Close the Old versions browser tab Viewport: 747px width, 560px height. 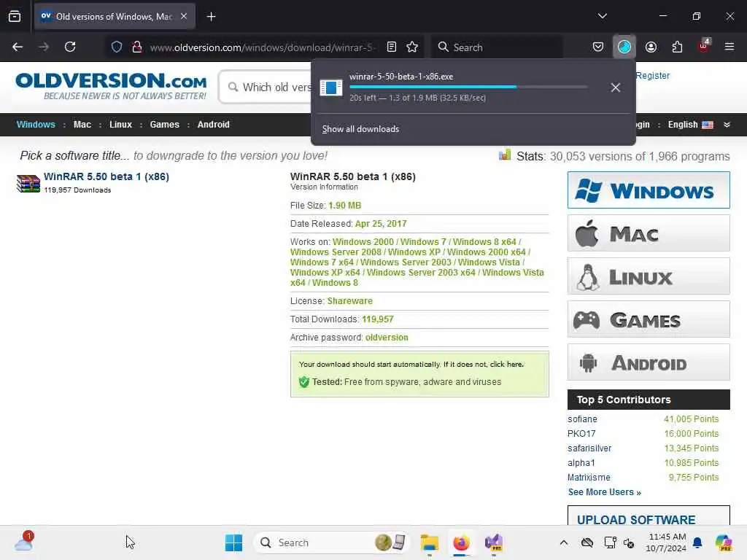[183, 16]
